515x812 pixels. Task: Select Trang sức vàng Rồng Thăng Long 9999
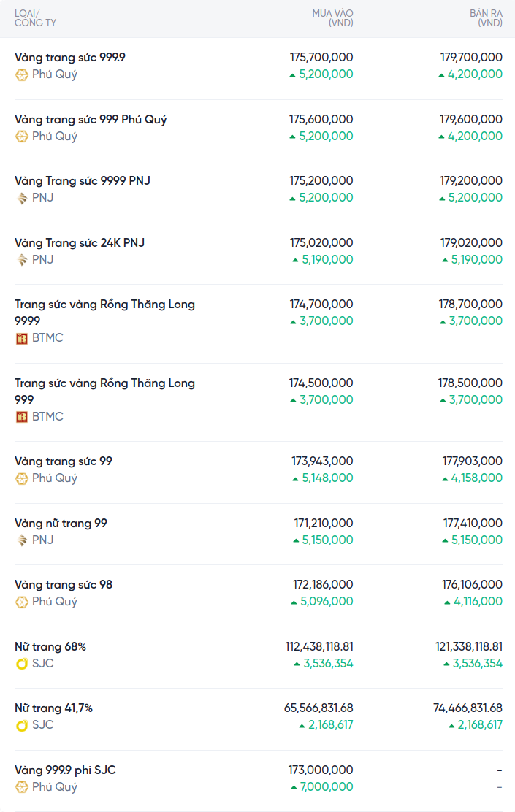[x=104, y=312]
